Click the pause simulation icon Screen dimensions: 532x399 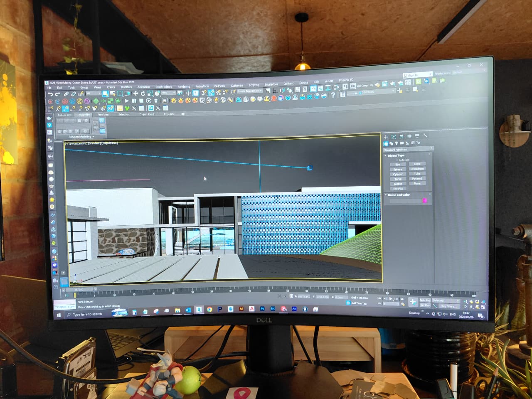point(134,101)
